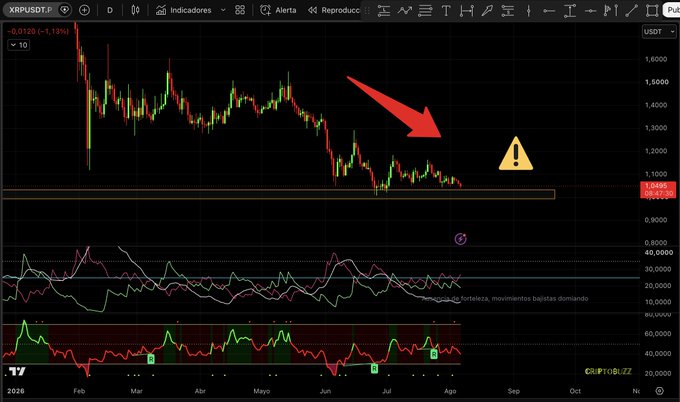The image size is (680, 402).
Task: Select the Text tool
Action: point(446,10)
